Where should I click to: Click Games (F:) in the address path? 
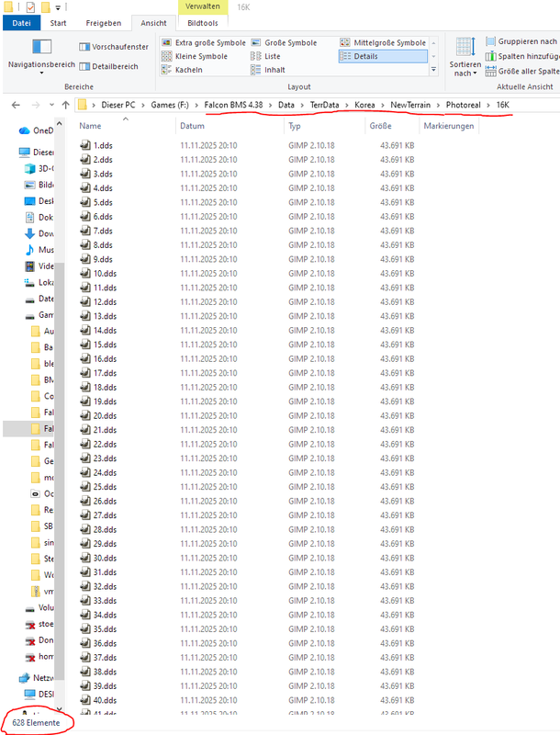coord(170,105)
